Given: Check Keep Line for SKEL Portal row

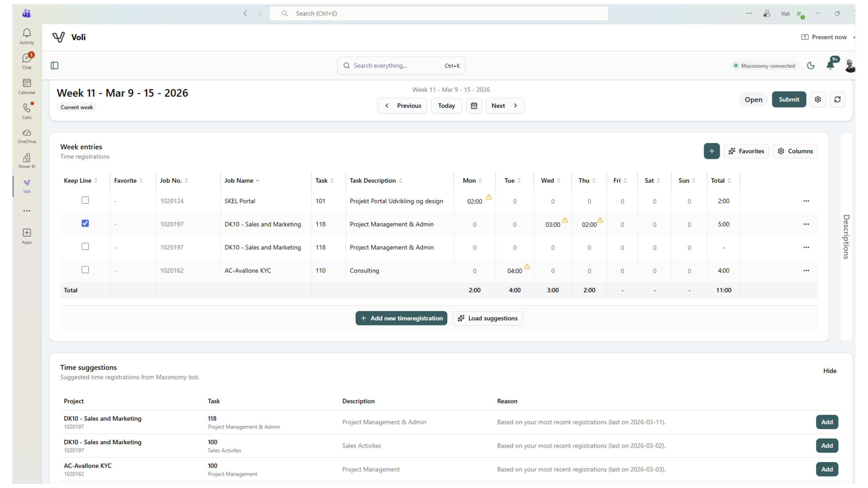Looking at the screenshot, I should [x=85, y=200].
